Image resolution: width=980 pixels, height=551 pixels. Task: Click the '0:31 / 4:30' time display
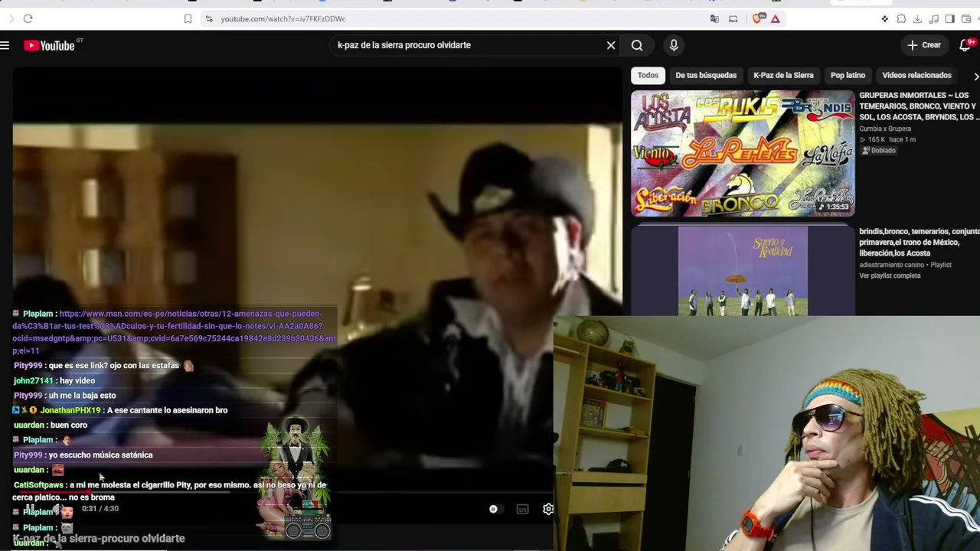pos(100,509)
